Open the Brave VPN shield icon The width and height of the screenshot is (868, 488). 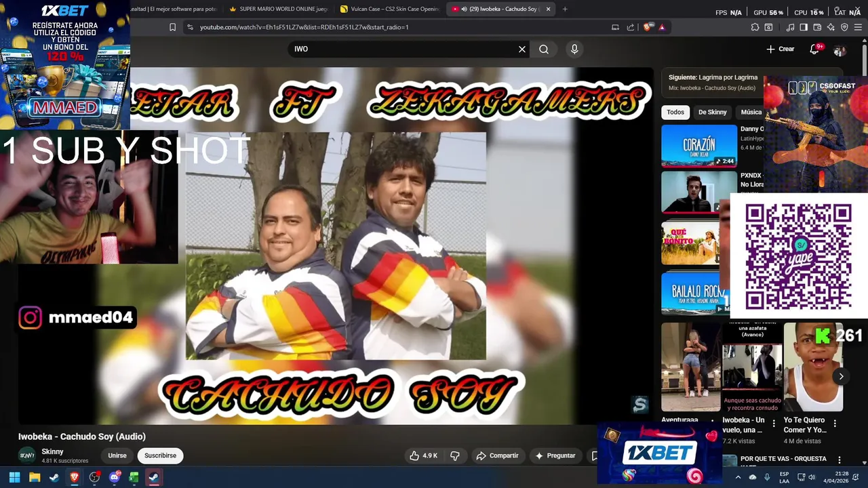pos(844,27)
